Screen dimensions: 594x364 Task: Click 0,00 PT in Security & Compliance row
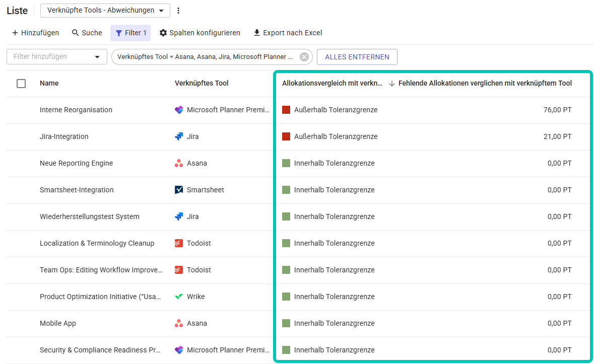coord(560,350)
